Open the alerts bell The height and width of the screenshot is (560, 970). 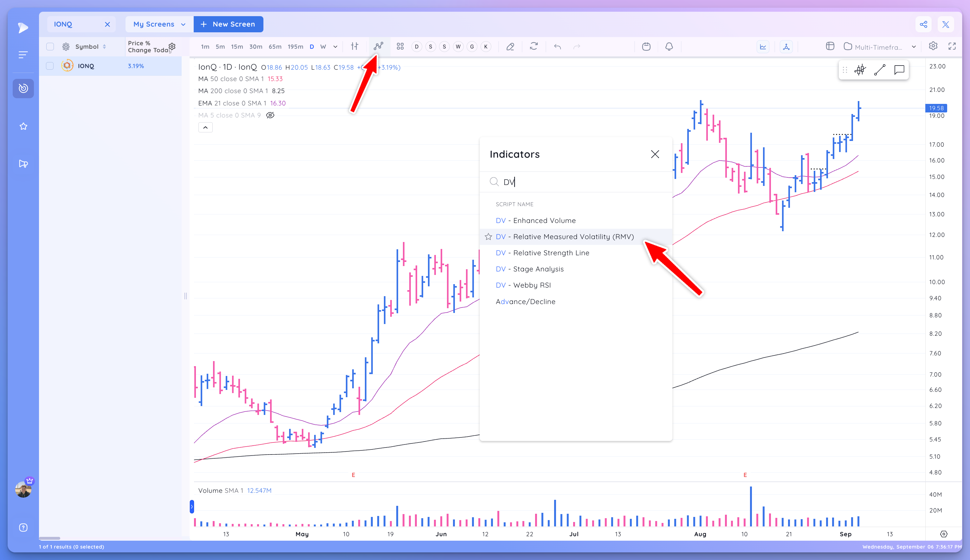pyautogui.click(x=669, y=46)
